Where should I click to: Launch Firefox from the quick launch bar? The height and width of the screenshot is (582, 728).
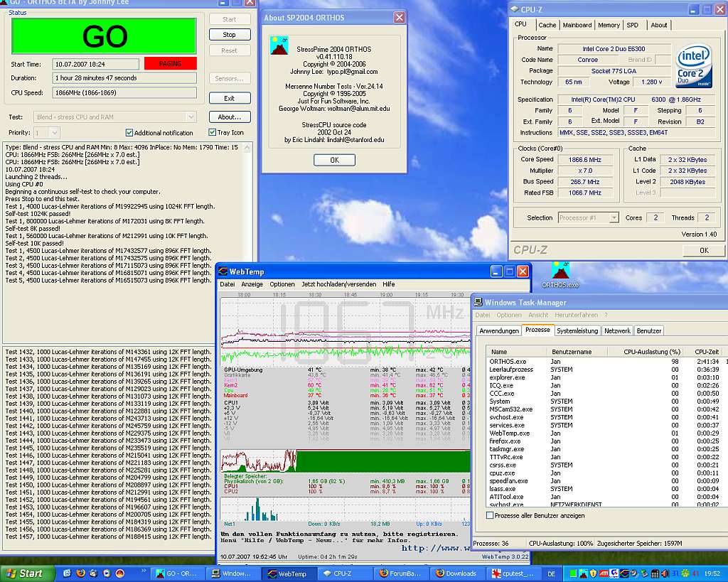pyautogui.click(x=80, y=573)
